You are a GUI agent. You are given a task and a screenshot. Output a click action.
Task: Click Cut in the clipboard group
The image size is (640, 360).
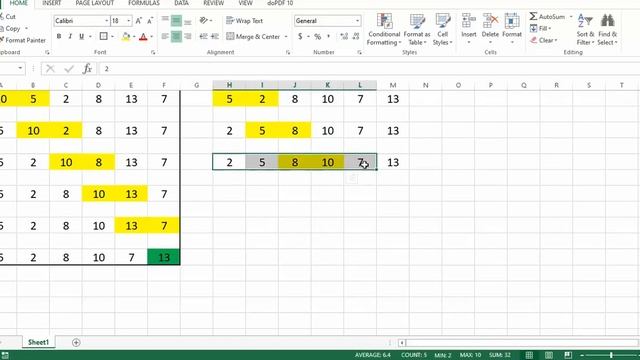click(8, 17)
